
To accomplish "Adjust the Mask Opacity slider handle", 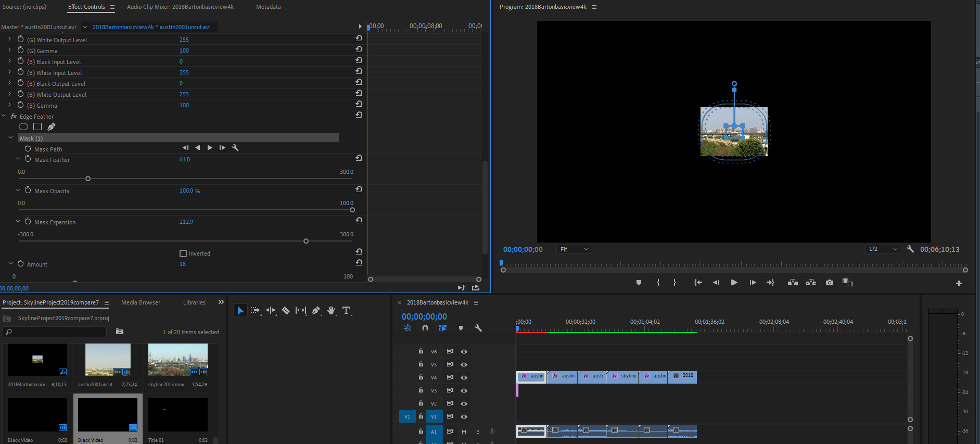I will 352,210.
